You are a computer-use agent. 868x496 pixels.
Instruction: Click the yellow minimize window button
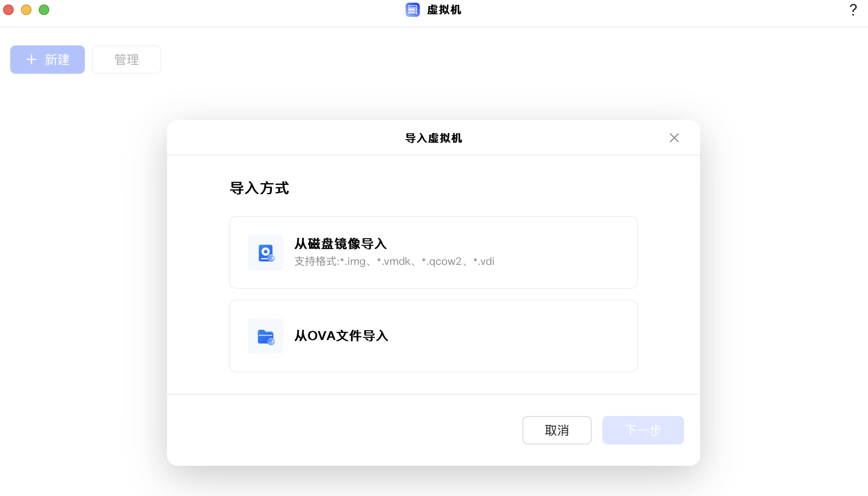[26, 10]
